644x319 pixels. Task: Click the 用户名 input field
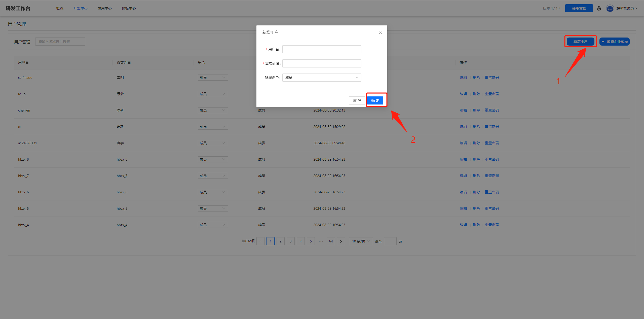pos(322,49)
